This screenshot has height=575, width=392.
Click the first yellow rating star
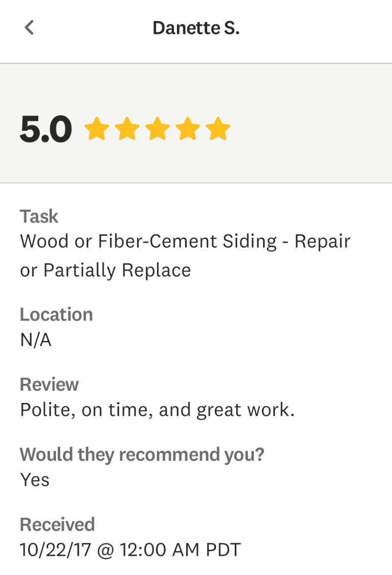tap(97, 129)
